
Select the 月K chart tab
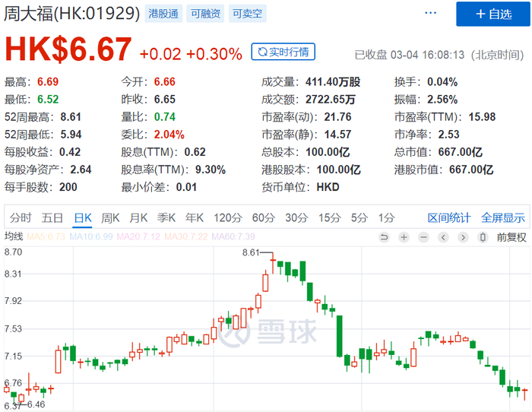click(x=138, y=217)
